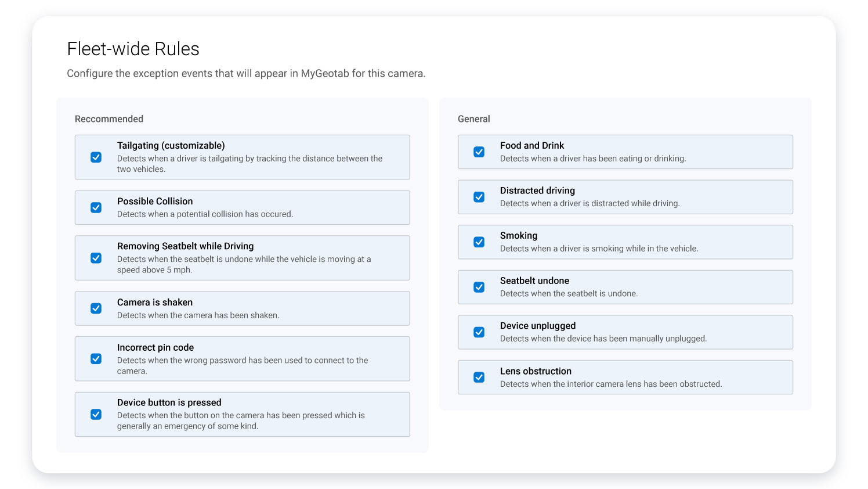
Task: Toggle the Possible Collision checkbox
Action: pos(96,208)
